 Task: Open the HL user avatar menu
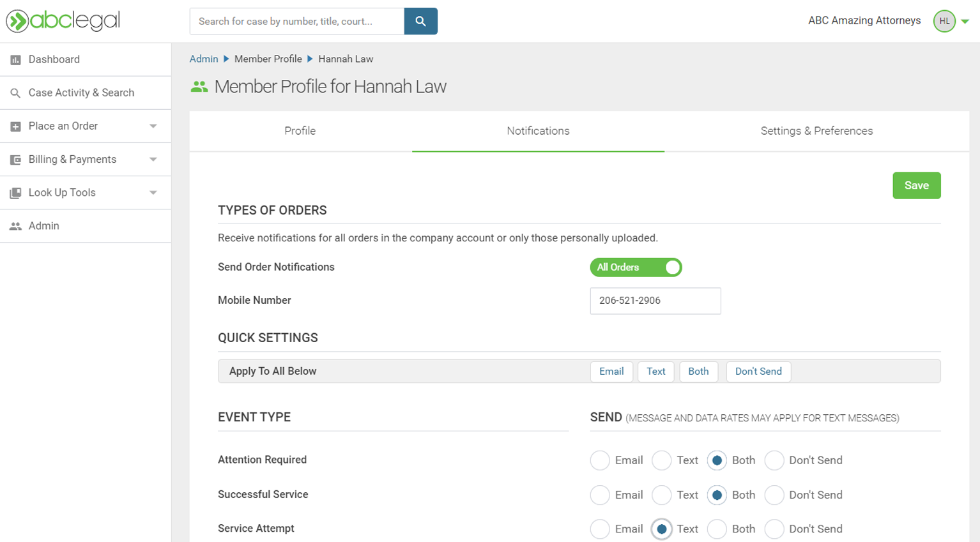[x=944, y=21]
